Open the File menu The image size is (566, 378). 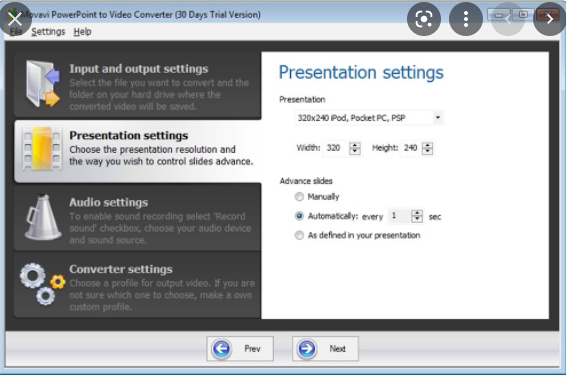tap(16, 32)
